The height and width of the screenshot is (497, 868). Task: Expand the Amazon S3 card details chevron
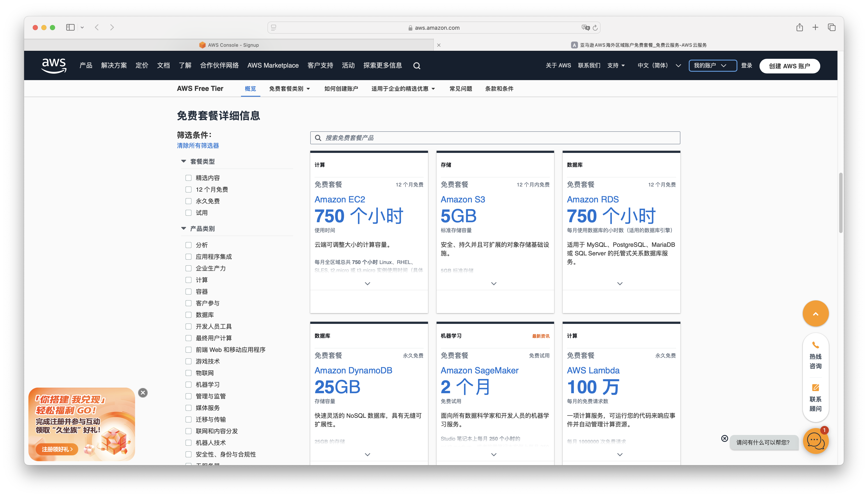point(494,284)
